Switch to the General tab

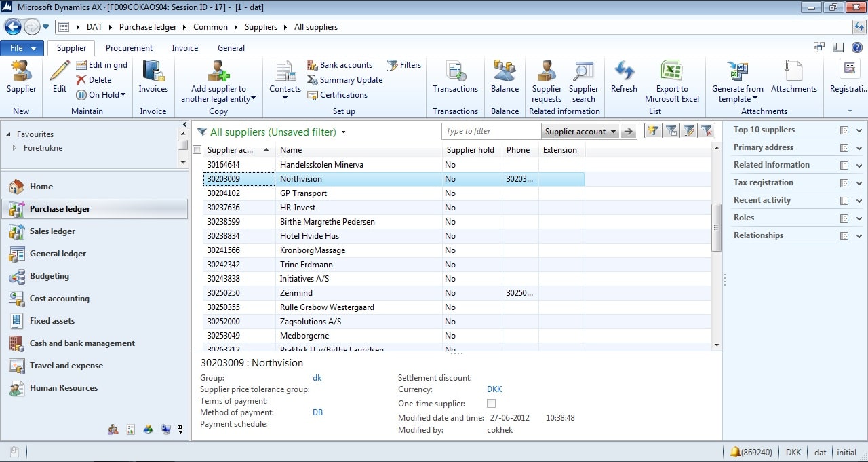pyautogui.click(x=231, y=48)
